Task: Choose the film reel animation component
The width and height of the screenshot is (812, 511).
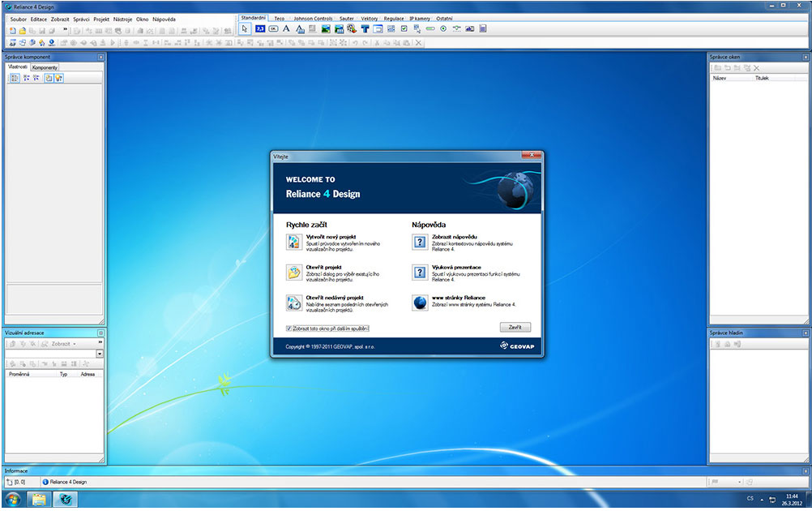Action: pyautogui.click(x=352, y=28)
